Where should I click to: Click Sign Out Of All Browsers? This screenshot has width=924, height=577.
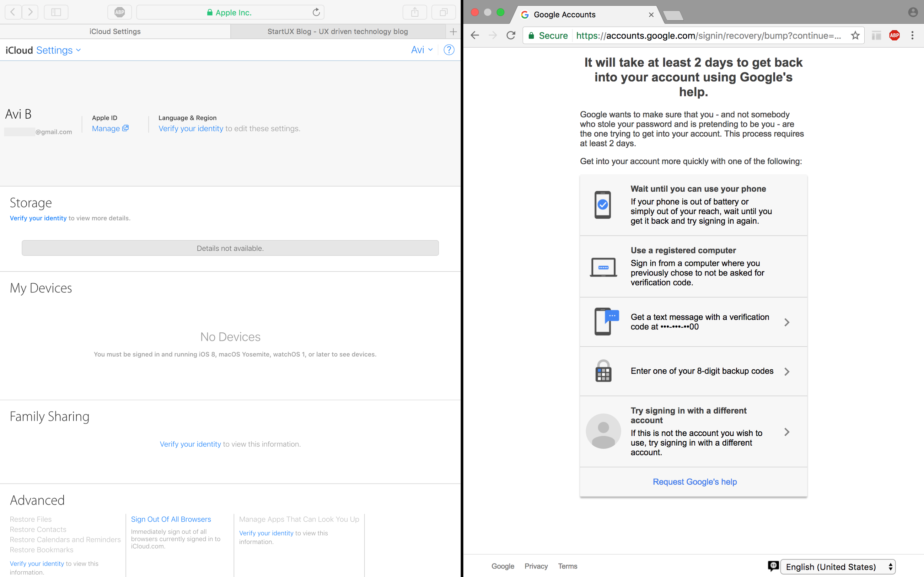click(171, 519)
